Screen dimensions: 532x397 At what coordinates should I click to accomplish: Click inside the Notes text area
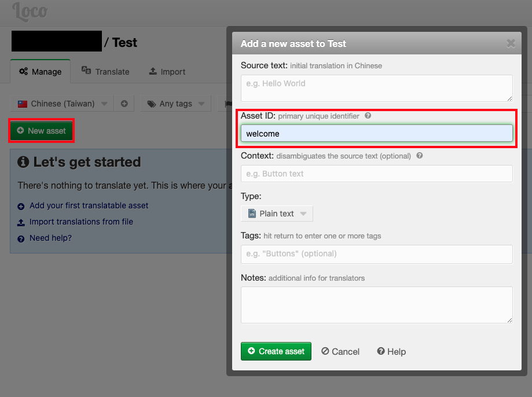tap(376, 304)
